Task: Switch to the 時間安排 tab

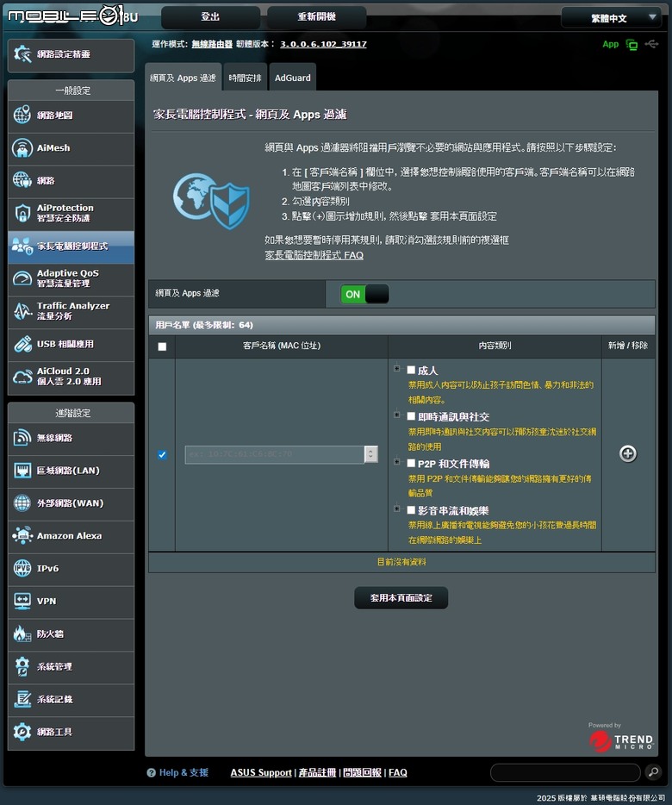Action: point(245,78)
